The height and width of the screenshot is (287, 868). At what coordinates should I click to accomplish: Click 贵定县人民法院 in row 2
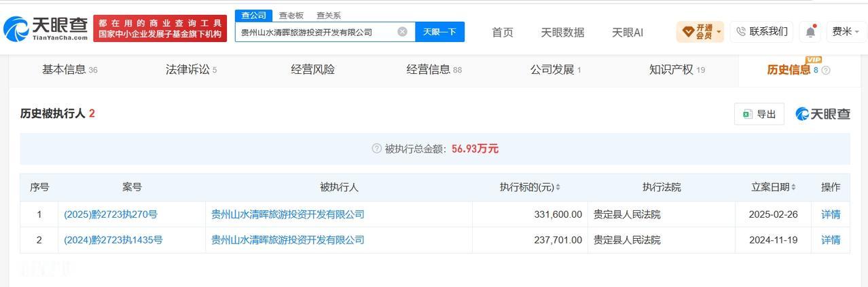pyautogui.click(x=627, y=240)
